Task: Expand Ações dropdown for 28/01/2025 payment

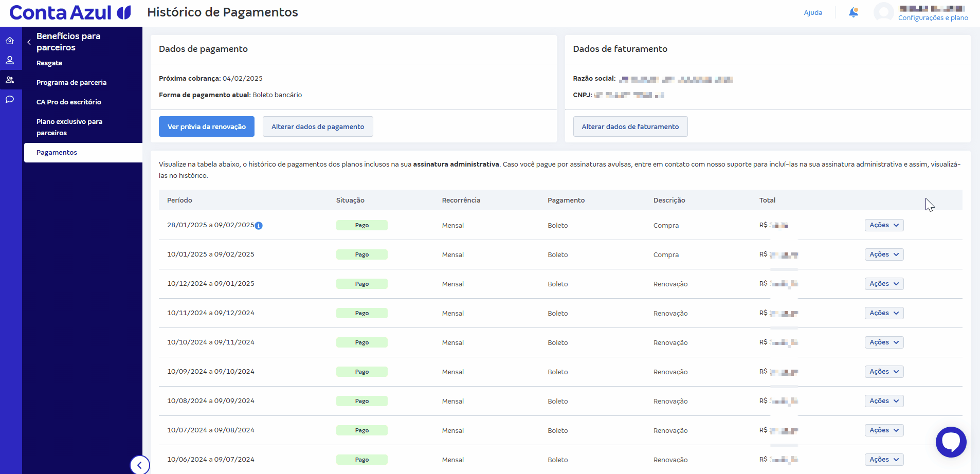Action: point(884,225)
